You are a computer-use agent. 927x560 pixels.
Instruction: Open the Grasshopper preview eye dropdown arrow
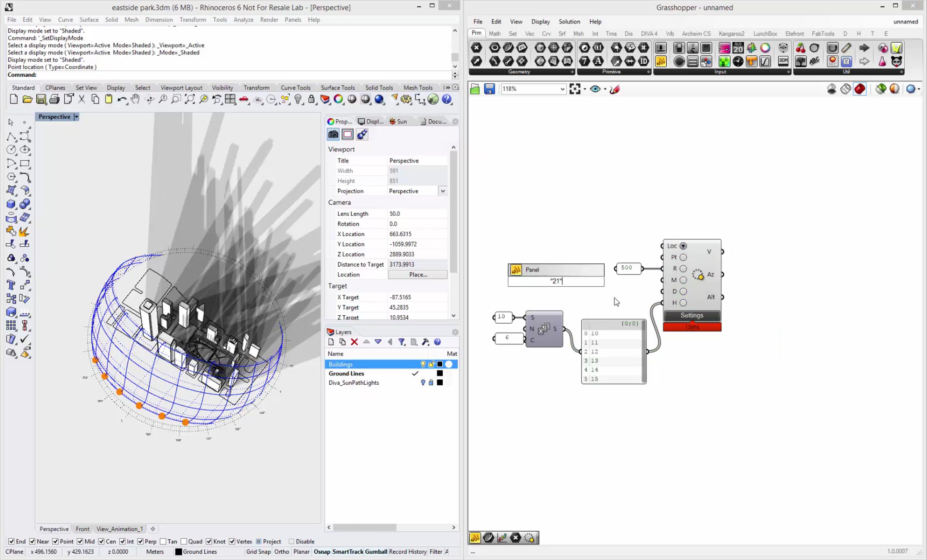(605, 89)
